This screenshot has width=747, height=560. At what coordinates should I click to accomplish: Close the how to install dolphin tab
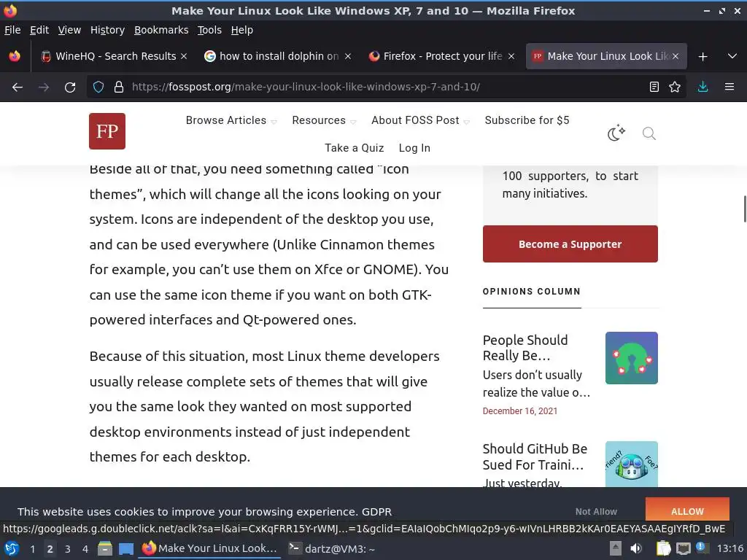click(348, 56)
